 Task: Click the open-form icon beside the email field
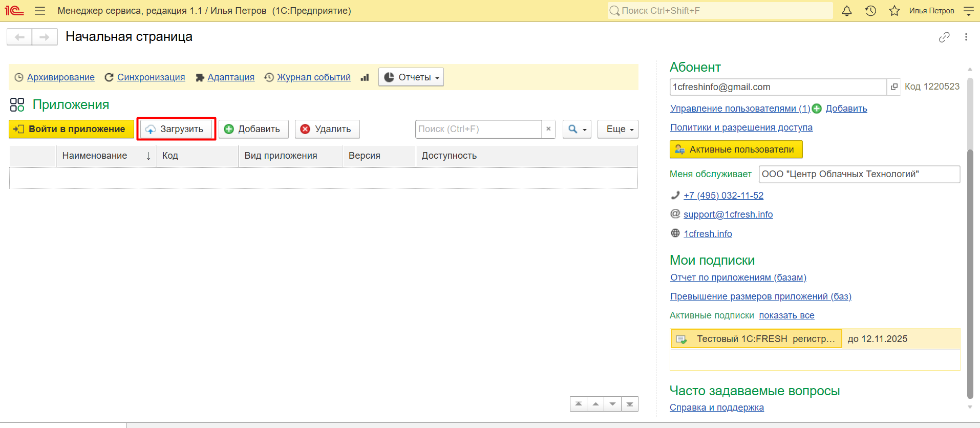(894, 87)
